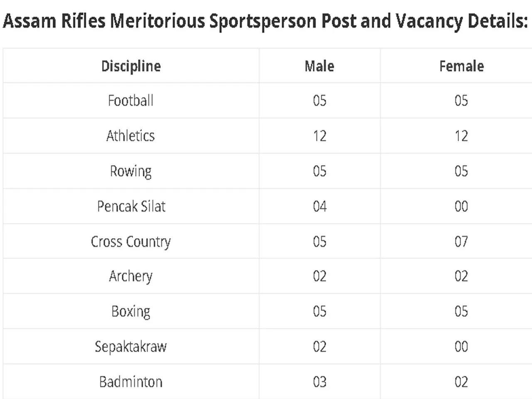
Task: Click the Boxing discipline cell
Action: coord(131,312)
